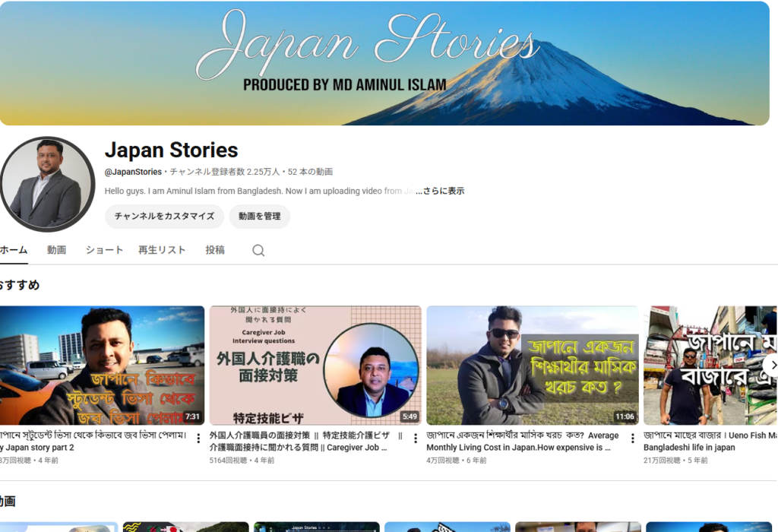
Task: Open Ueno fish market video thumbnail
Action: (710, 366)
